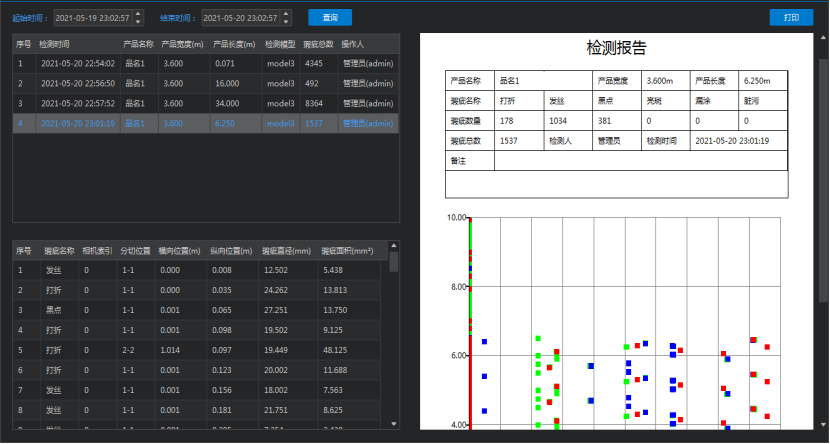Click the 备注 remarks field in report
Screen dimensions: 830x444
tap(640, 161)
